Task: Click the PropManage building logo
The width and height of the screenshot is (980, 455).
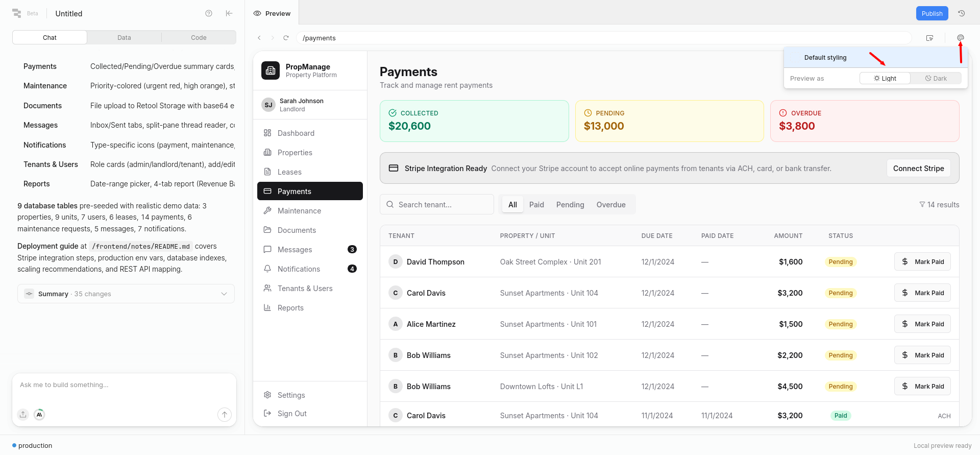Action: [271, 70]
